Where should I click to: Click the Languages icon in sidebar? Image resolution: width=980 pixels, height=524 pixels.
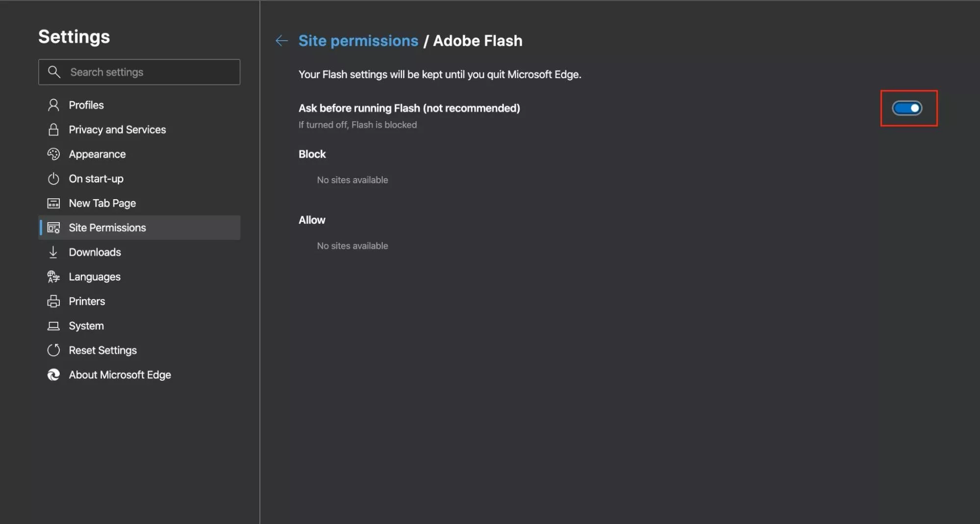pos(53,277)
